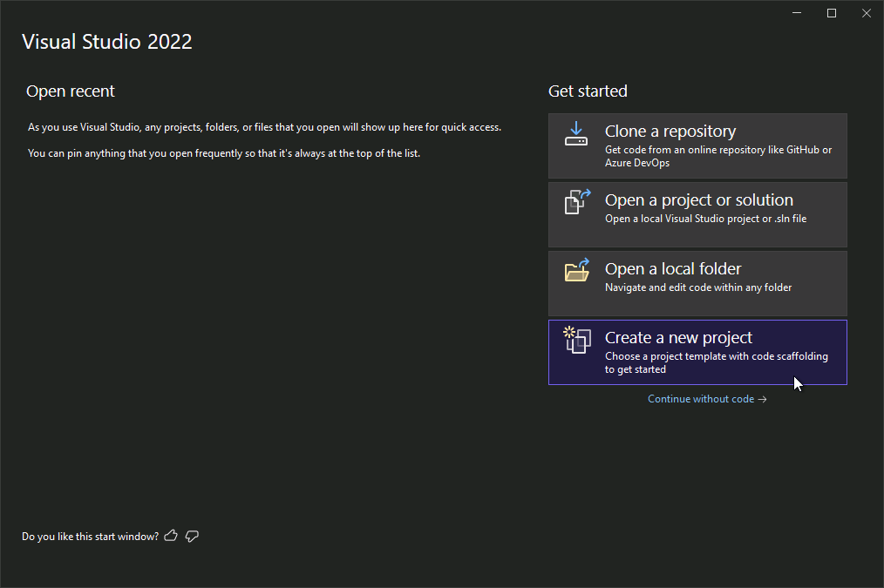Select the Open a local folder card
884x588 pixels.
click(697, 283)
